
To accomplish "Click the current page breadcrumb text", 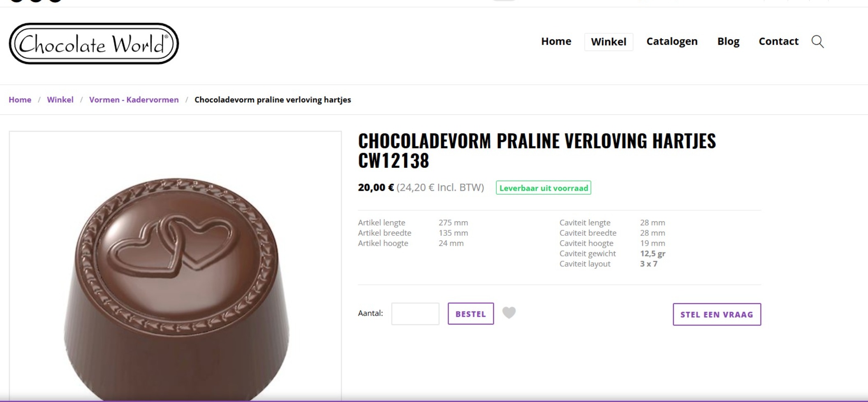I will [273, 100].
